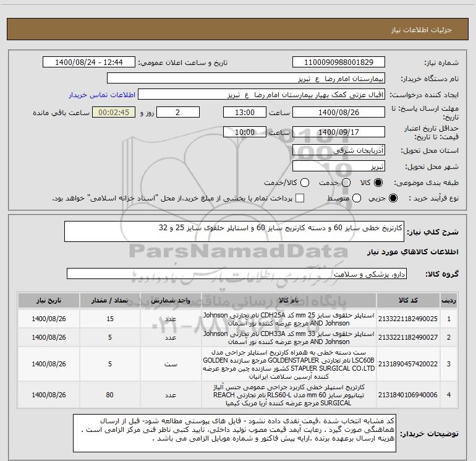The width and height of the screenshot is (476, 461).
Task: Select the خدمت radio button
Action: click(346, 183)
